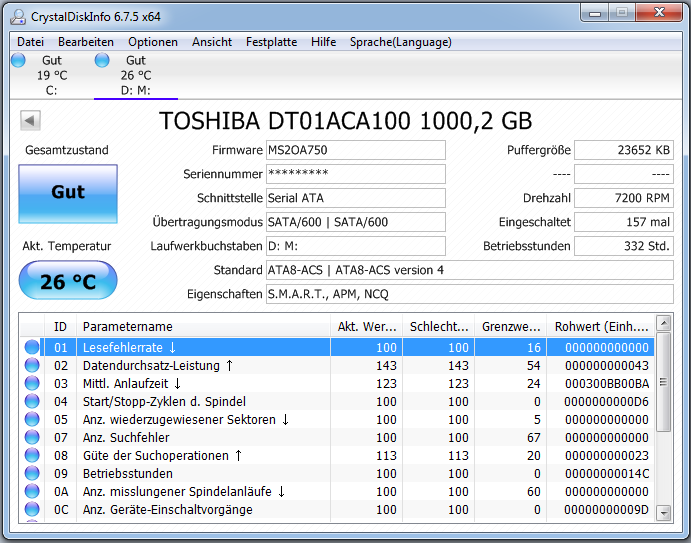
Task: Open the Bearbeiten menu
Action: (86, 42)
